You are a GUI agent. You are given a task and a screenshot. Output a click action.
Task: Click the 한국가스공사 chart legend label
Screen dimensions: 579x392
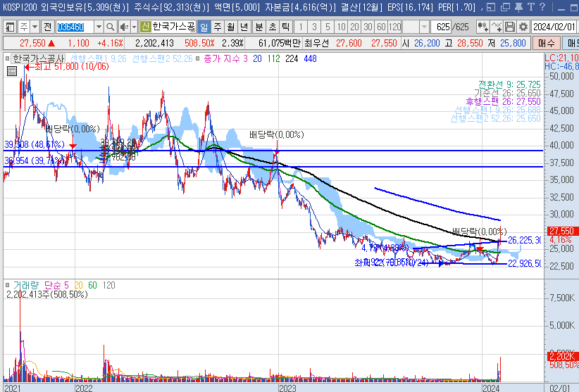tap(39, 58)
